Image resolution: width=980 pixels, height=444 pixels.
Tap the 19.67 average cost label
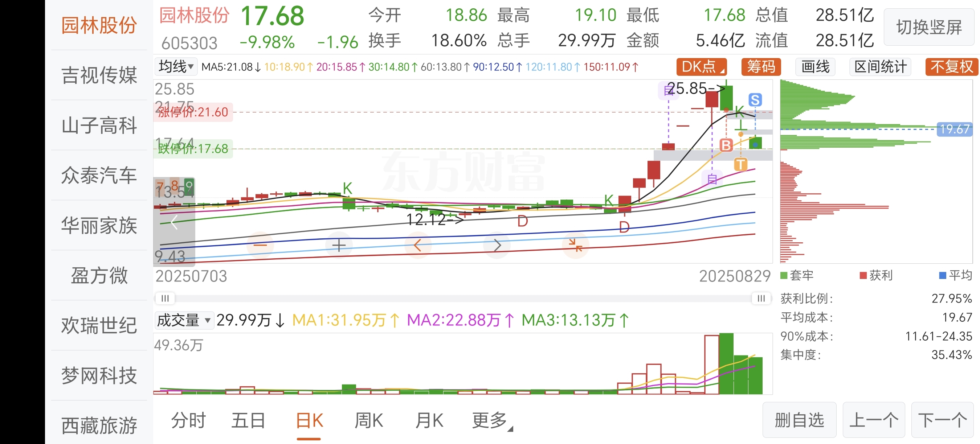point(955,129)
